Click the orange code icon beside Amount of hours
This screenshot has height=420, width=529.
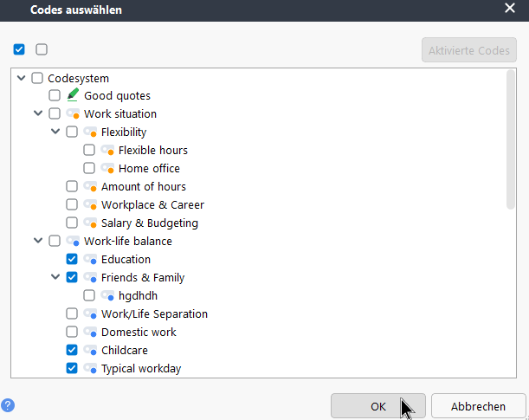tap(90, 186)
